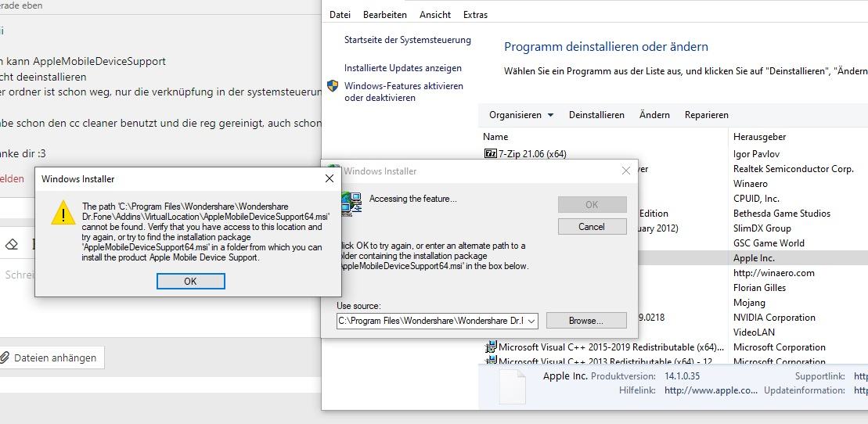The image size is (868, 424).
Task: Close the Windows Installer warning dialog
Action: 330,179
